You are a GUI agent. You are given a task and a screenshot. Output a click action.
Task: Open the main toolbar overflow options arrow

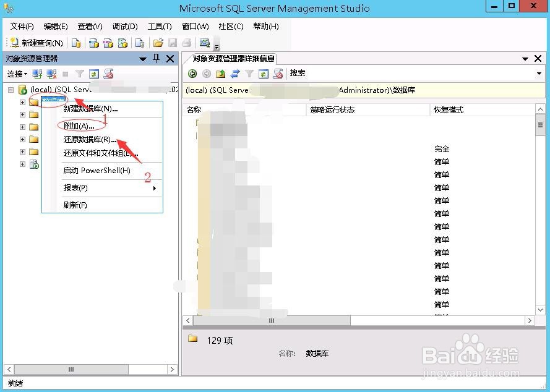coord(217,46)
